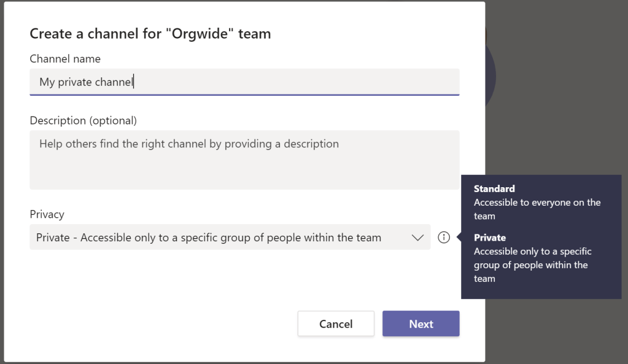Click the Privacy field showing 'Private - Accessible only...'
This screenshot has height=364, width=628.
pos(215,237)
